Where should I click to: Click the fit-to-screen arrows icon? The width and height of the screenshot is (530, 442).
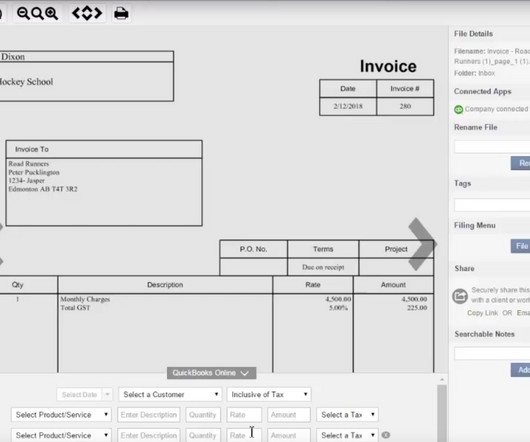pos(87,14)
